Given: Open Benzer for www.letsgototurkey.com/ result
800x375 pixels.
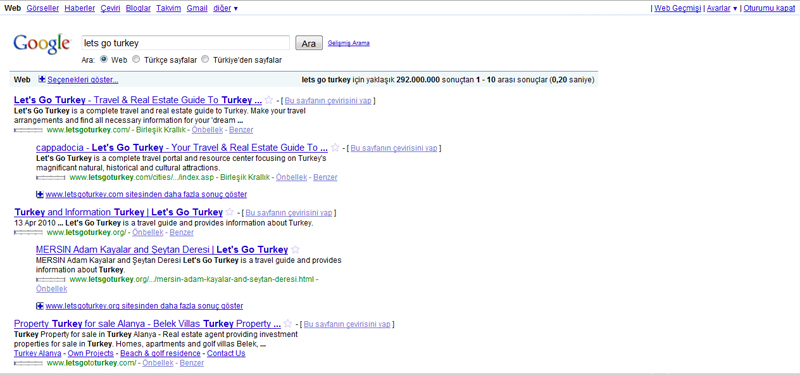Looking at the screenshot, I should click(x=192, y=363).
